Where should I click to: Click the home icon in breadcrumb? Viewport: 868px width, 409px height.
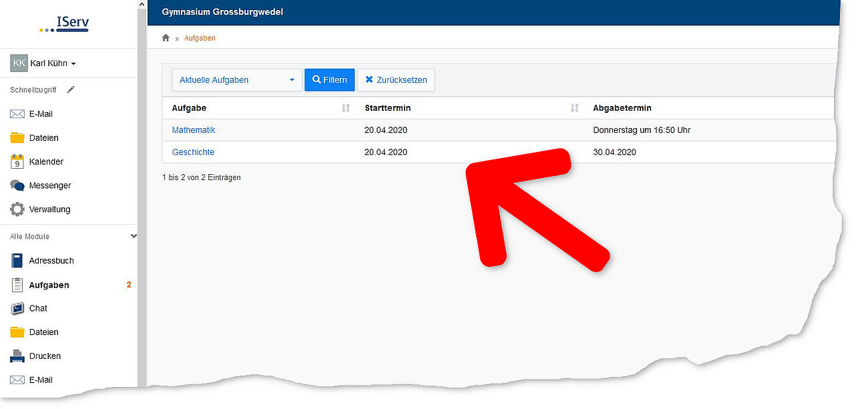tap(166, 38)
